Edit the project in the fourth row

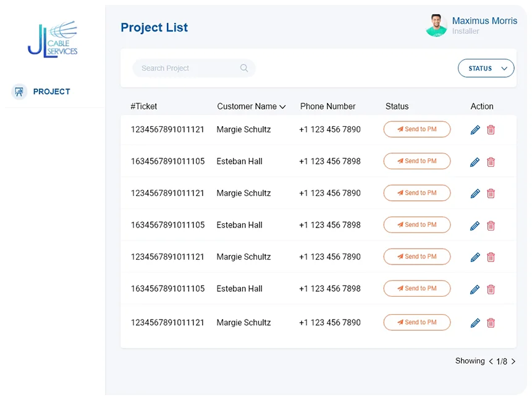[475, 225]
